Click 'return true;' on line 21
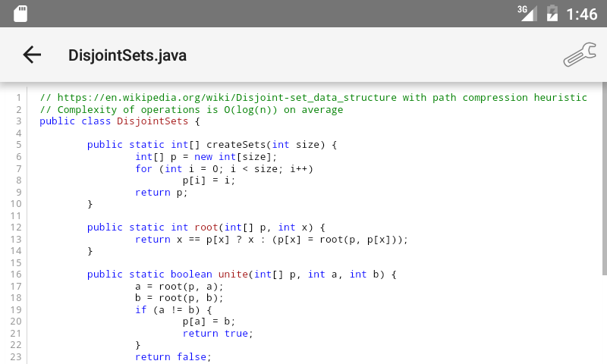 click(x=218, y=334)
